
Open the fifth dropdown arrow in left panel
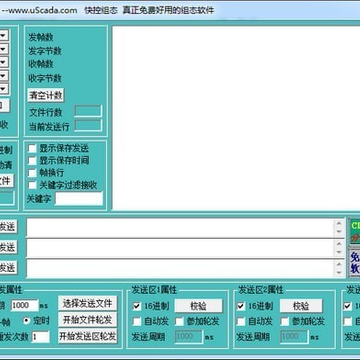(4, 89)
